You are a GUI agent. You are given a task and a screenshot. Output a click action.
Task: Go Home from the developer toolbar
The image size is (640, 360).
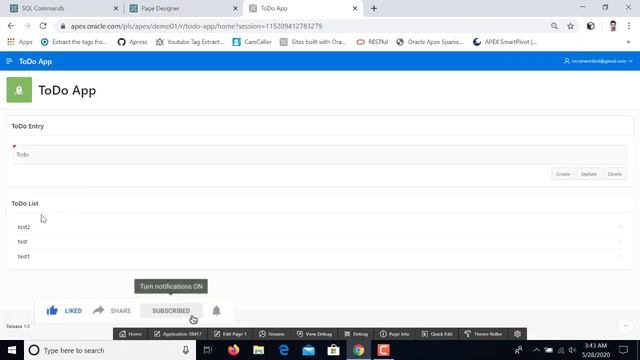131,334
